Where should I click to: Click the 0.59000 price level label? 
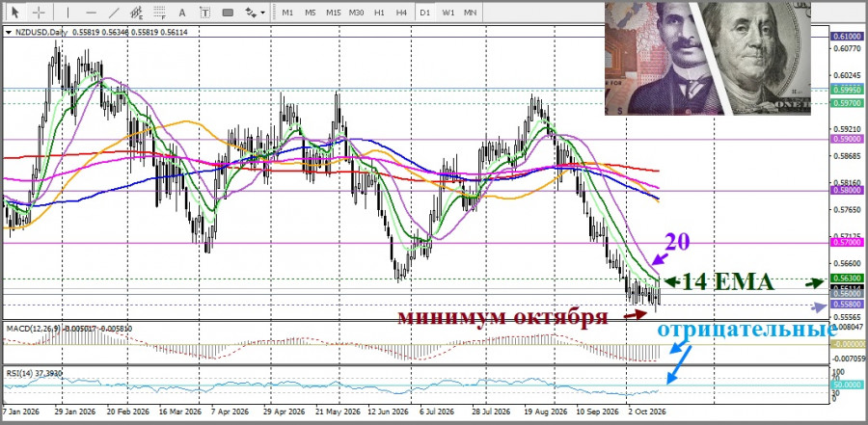[845, 140]
